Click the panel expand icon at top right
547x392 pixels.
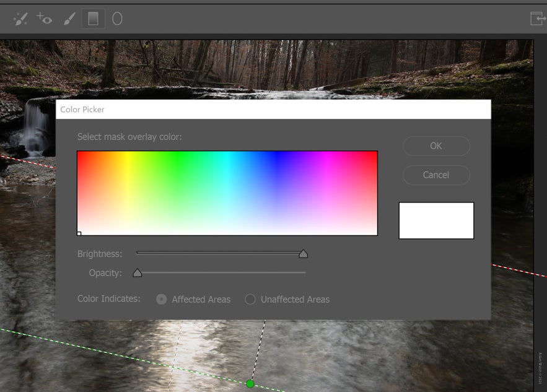pyautogui.click(x=536, y=19)
